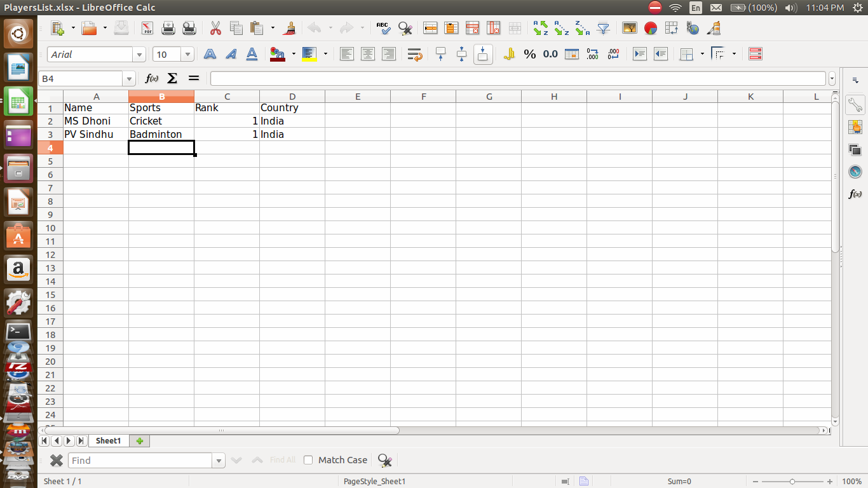Click the Insert Row toolbar icon
This screenshot has height=488, width=868.
coord(430,28)
